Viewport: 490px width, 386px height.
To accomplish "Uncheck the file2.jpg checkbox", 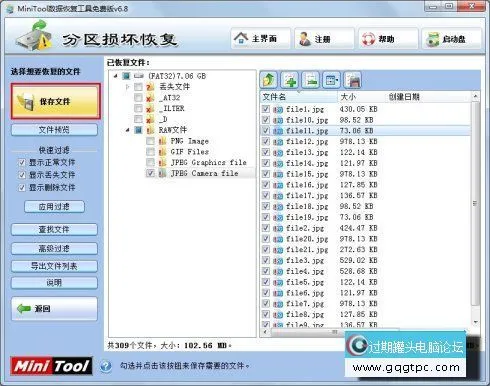I will pos(266,228).
